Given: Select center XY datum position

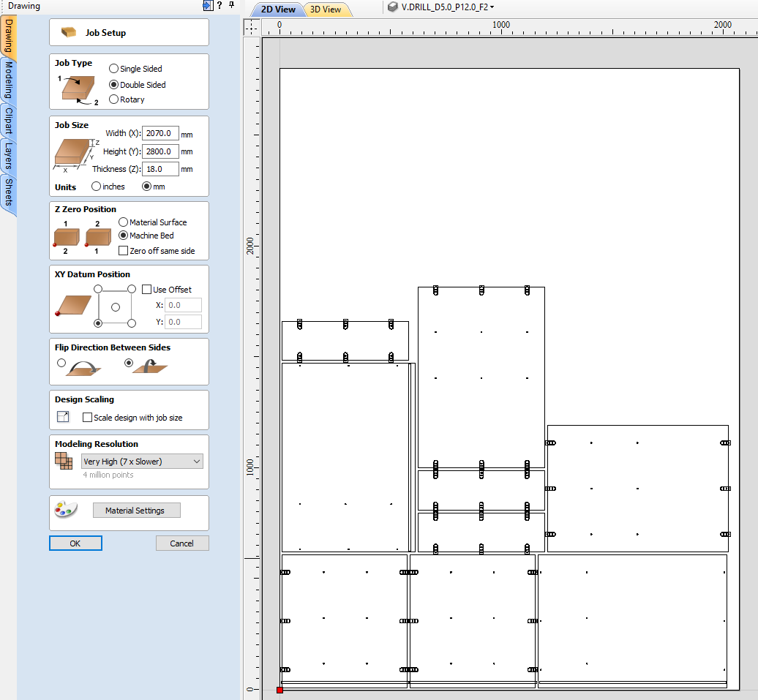Looking at the screenshot, I should pos(115,307).
